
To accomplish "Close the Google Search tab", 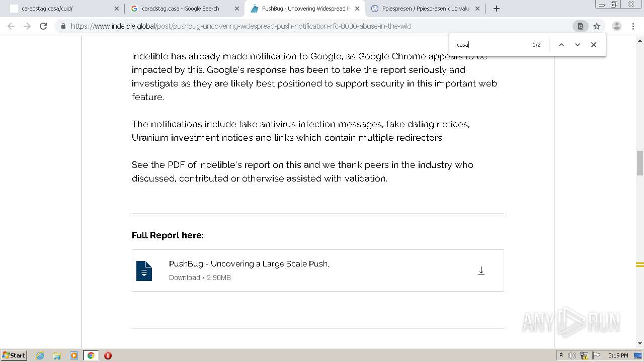I will [237, 9].
